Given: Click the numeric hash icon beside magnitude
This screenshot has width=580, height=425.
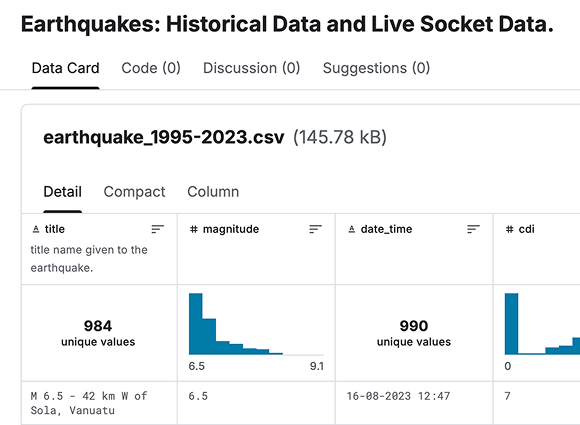Looking at the screenshot, I should [194, 229].
